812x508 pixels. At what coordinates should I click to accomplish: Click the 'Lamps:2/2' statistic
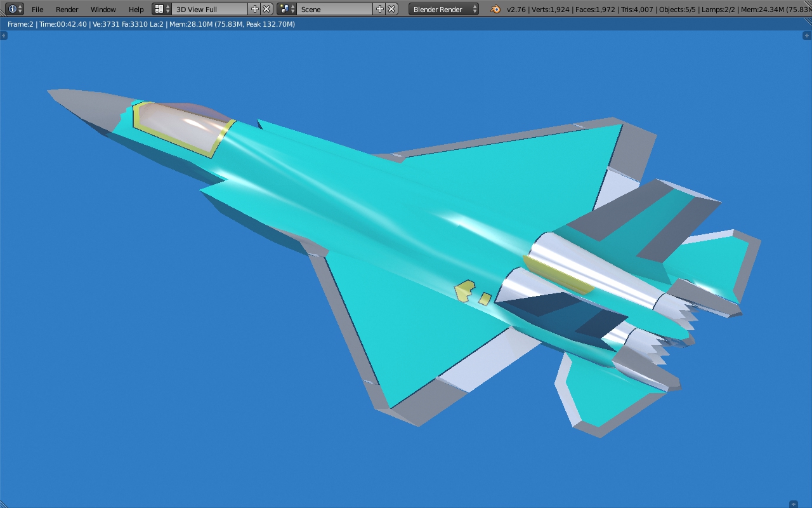pyautogui.click(x=718, y=10)
